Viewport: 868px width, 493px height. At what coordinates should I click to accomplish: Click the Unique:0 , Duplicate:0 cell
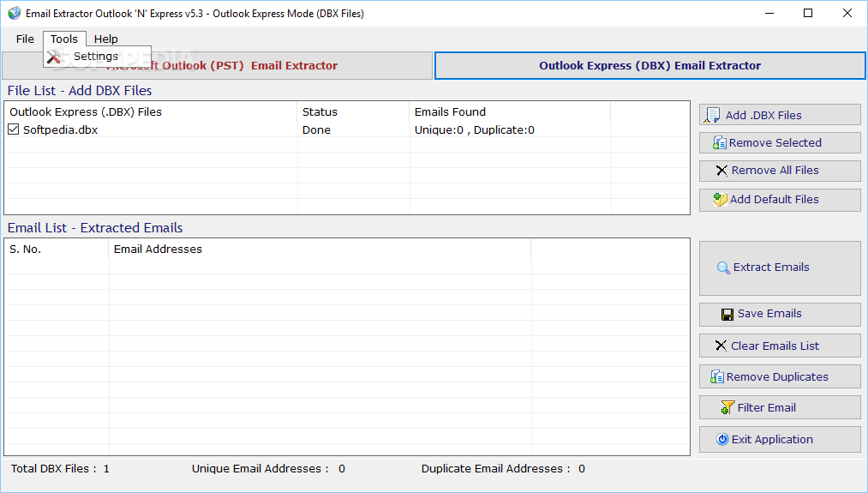(x=475, y=130)
